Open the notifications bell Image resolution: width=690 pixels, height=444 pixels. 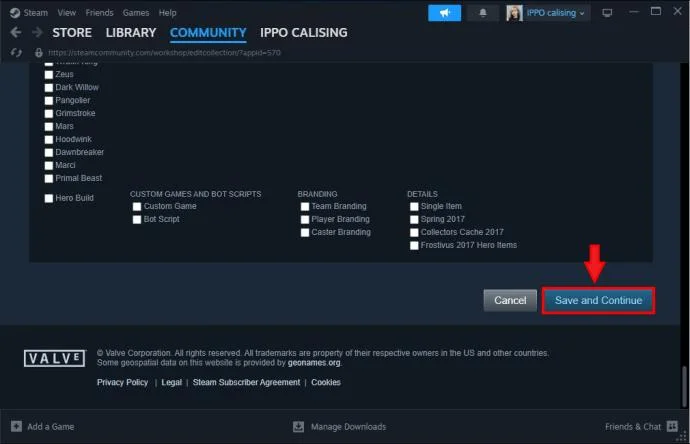click(x=483, y=13)
